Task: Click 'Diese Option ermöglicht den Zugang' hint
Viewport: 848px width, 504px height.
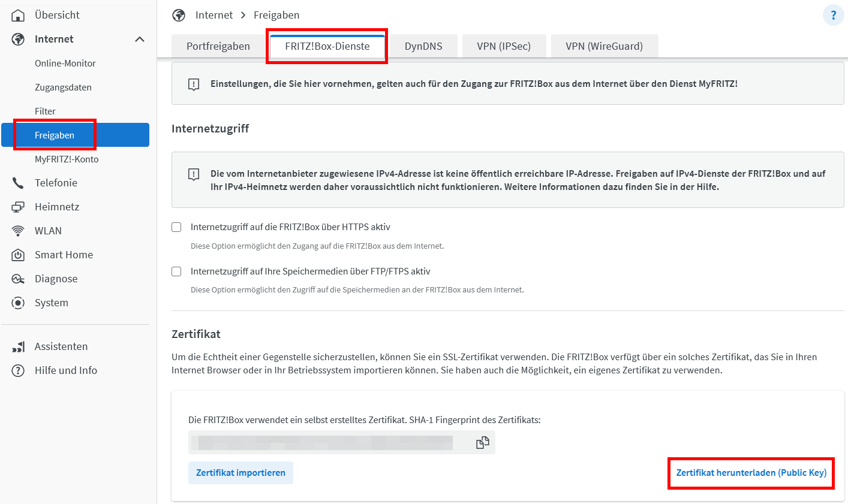Action: click(x=317, y=246)
